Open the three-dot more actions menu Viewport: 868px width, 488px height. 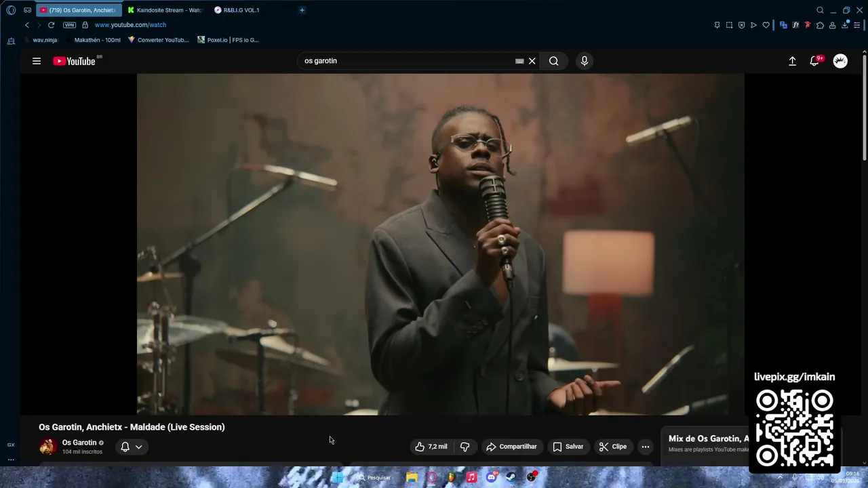point(646,447)
